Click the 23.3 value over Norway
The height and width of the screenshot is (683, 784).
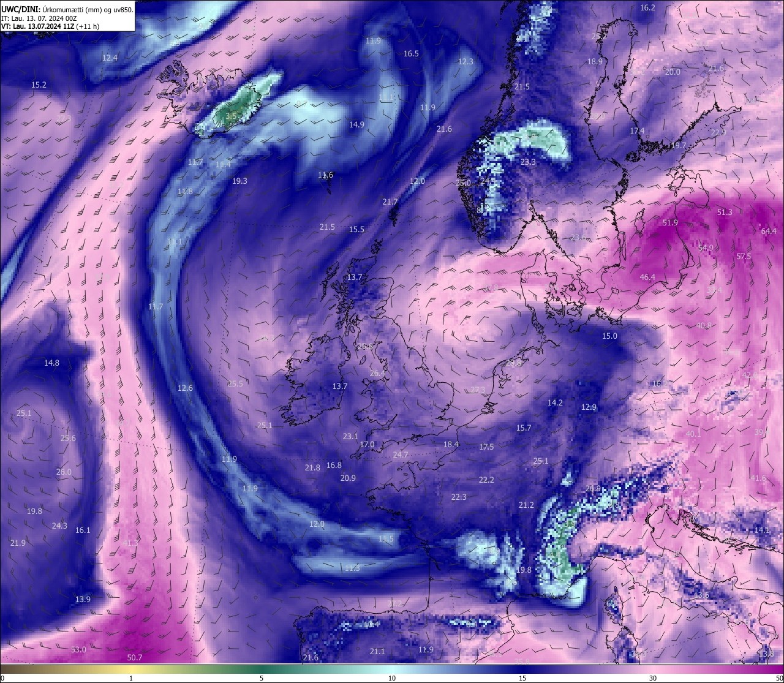click(528, 162)
